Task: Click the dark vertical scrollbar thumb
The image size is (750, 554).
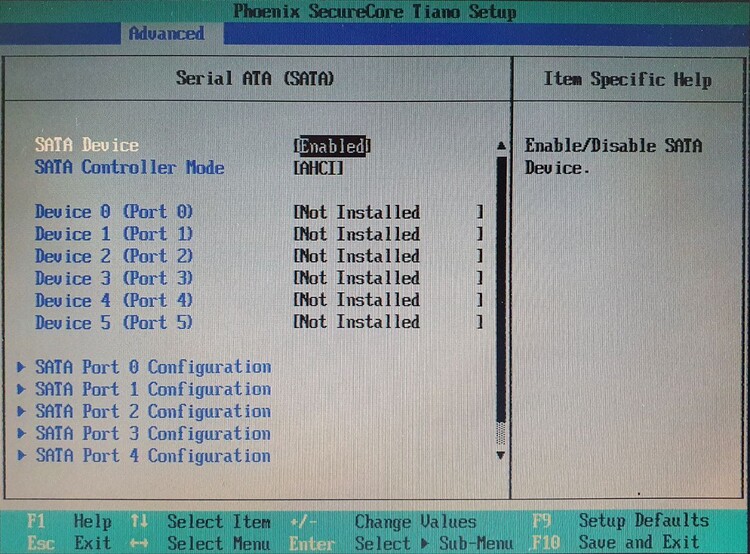Action: 501,289
